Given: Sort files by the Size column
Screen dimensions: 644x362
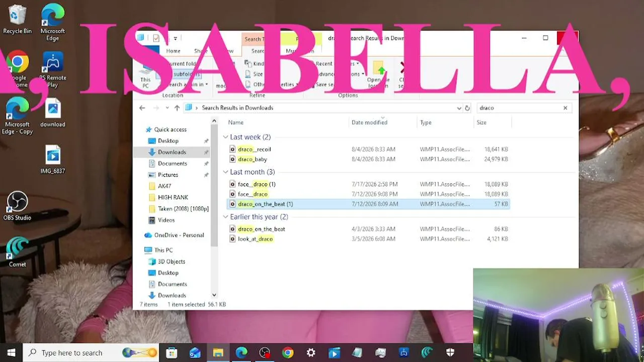Looking at the screenshot, I should [x=481, y=122].
